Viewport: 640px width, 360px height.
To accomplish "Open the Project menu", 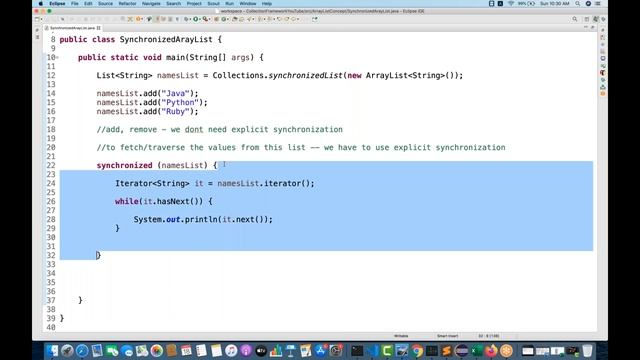I will coord(194,4).
